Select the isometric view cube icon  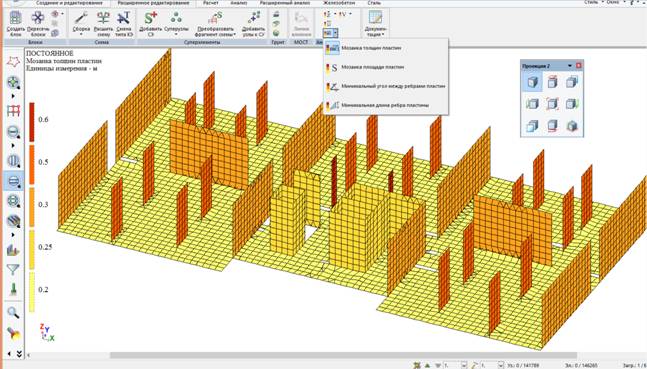[x=571, y=125]
